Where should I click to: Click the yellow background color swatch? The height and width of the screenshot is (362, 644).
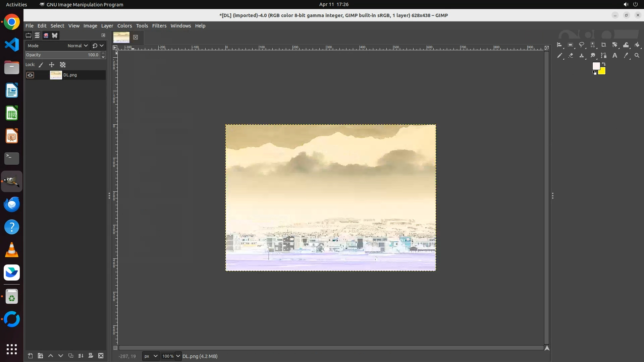click(x=603, y=71)
